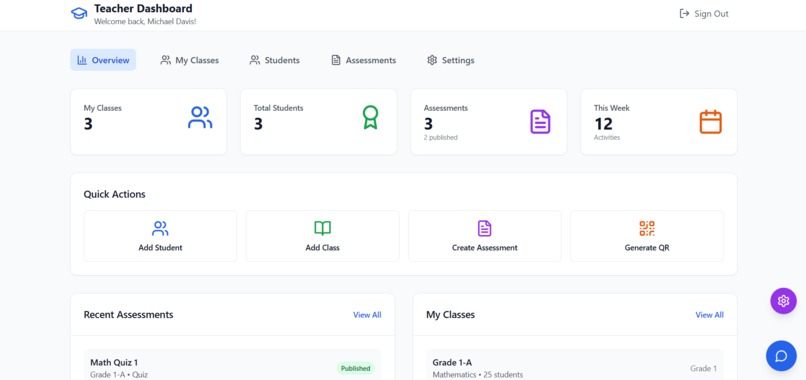Click the Sign Out link
Image resolution: width=806 pixels, height=380 pixels.
tap(704, 14)
